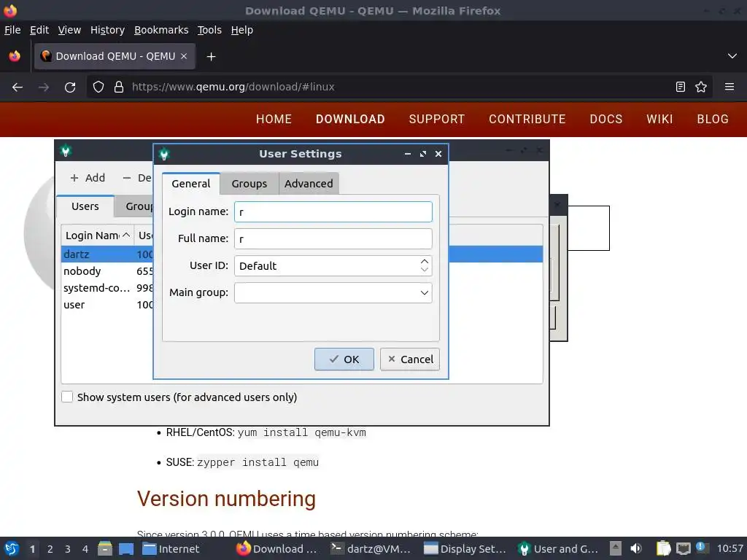Open the network tray icon
747x560 pixels.
684,548
